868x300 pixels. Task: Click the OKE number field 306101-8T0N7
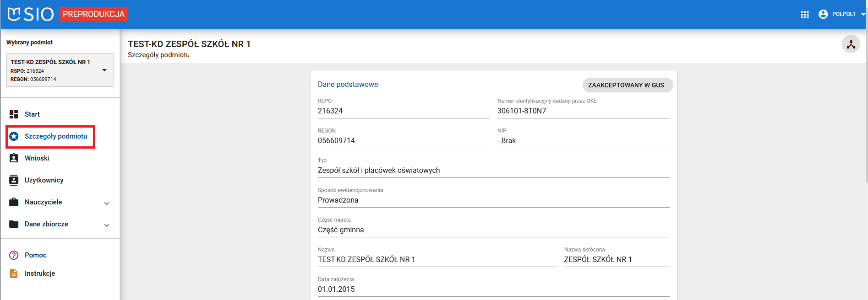584,111
